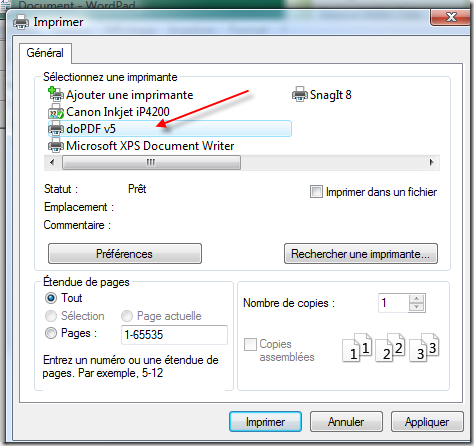This screenshot has height=446, width=474.
Task: Click the collated pages preview 1-1 icon
Action: tap(357, 347)
